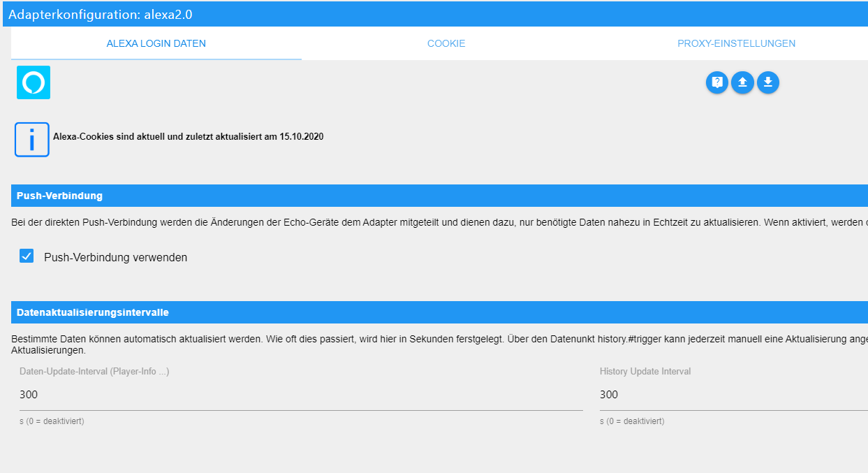Click the paragraph starting "Bei der direkten Push-Verbindung"
The height and width of the screenshot is (473, 868).
[x=439, y=224]
